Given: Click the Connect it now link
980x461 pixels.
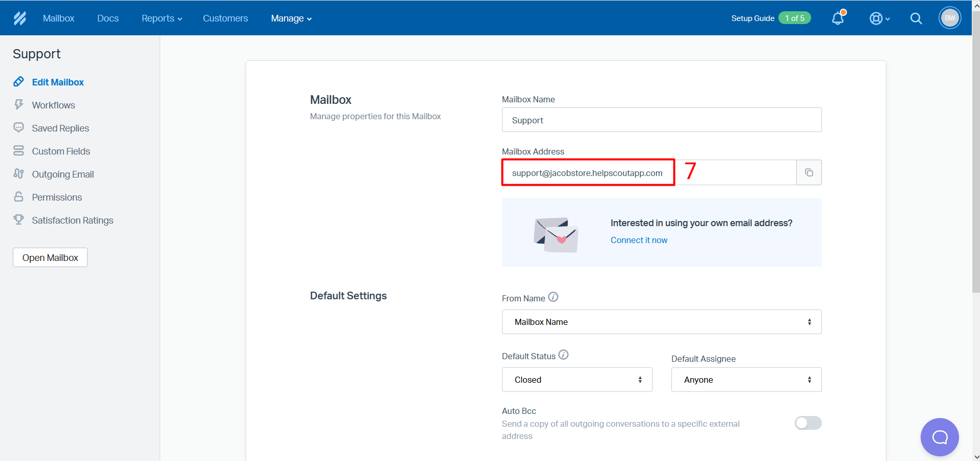Looking at the screenshot, I should pyautogui.click(x=639, y=240).
